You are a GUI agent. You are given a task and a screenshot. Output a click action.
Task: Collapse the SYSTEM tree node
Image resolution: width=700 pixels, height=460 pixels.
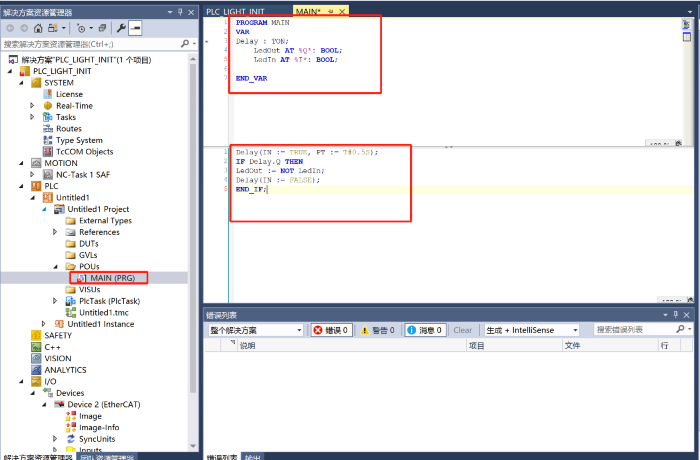click(21, 83)
